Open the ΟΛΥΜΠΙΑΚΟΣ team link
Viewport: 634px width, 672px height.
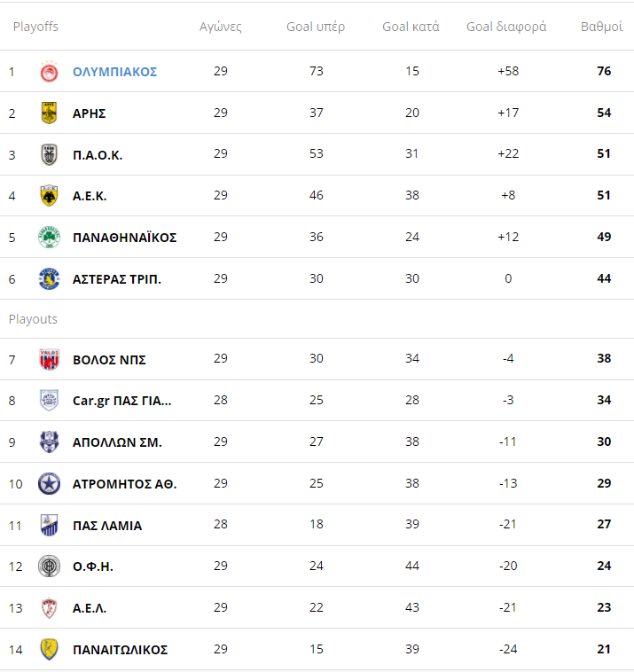(114, 72)
